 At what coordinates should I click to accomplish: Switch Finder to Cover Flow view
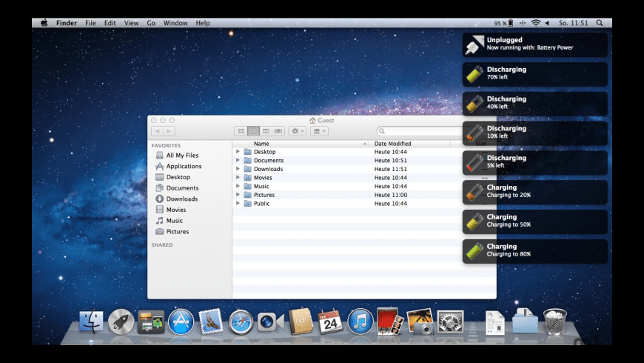click(278, 131)
